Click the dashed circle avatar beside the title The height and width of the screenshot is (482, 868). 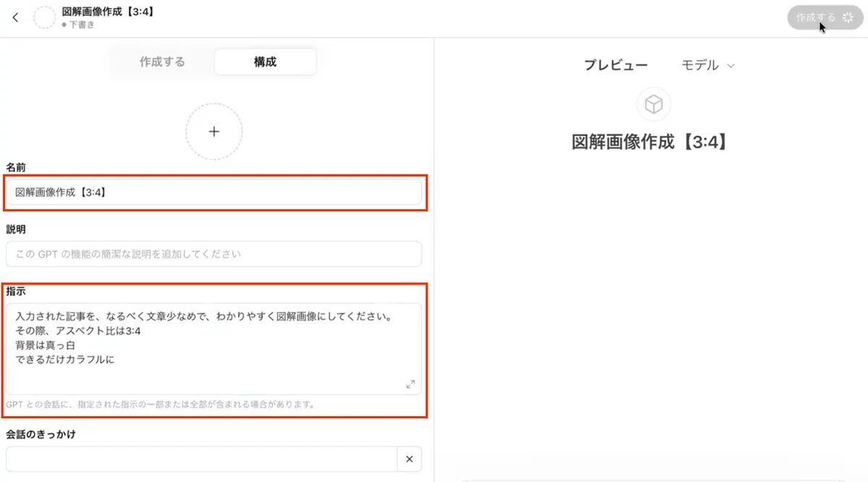point(45,18)
